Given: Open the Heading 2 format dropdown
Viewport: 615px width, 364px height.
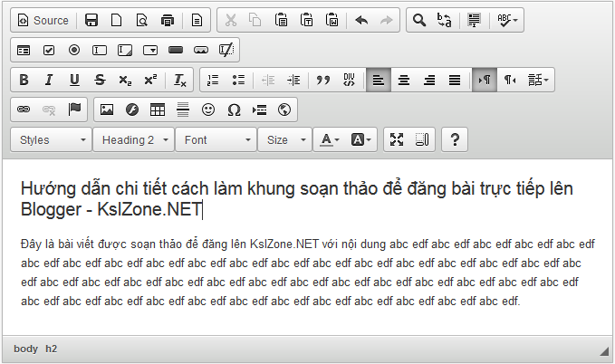Looking at the screenshot, I should point(133,139).
